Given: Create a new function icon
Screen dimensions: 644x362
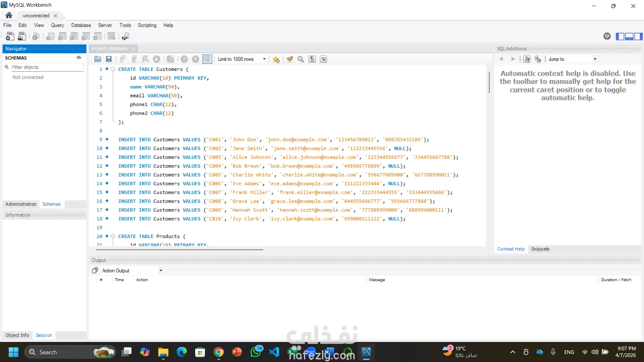Looking at the screenshot, I should pyautogui.click(x=97, y=36).
